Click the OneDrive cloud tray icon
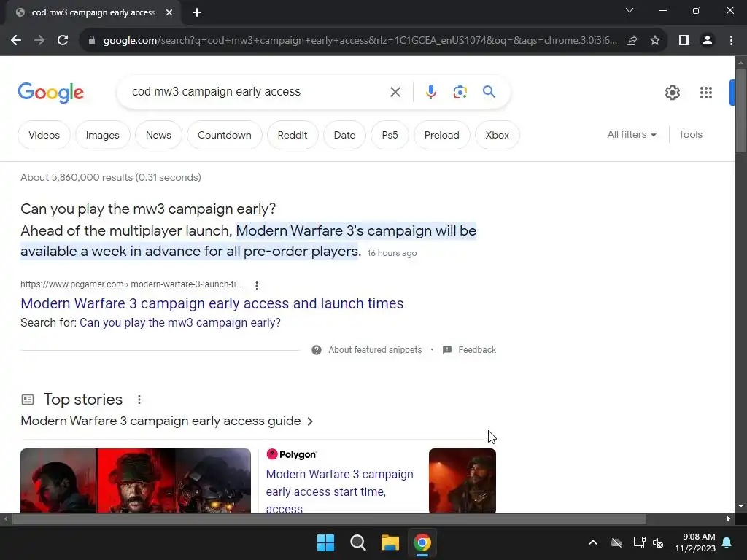Image resolution: width=747 pixels, height=560 pixels. point(616,542)
